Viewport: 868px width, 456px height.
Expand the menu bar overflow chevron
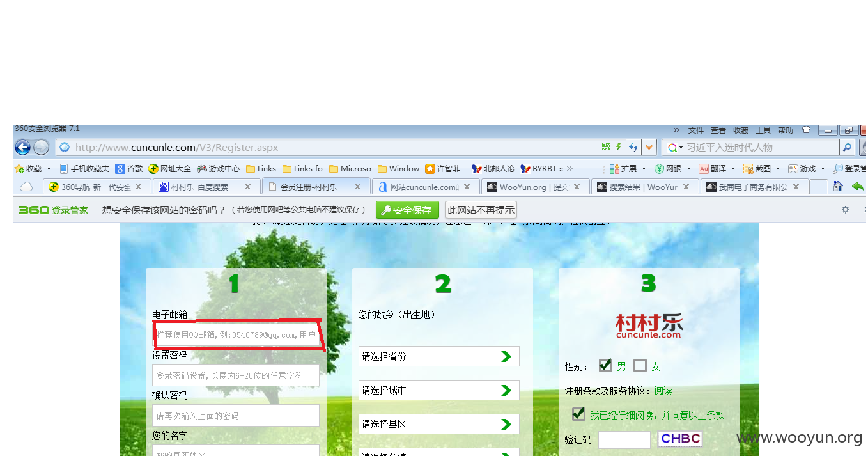coord(676,130)
